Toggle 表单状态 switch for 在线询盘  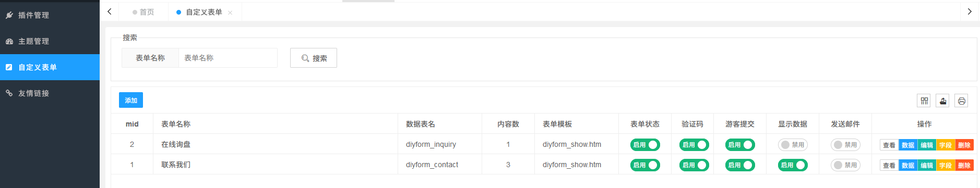tap(645, 145)
